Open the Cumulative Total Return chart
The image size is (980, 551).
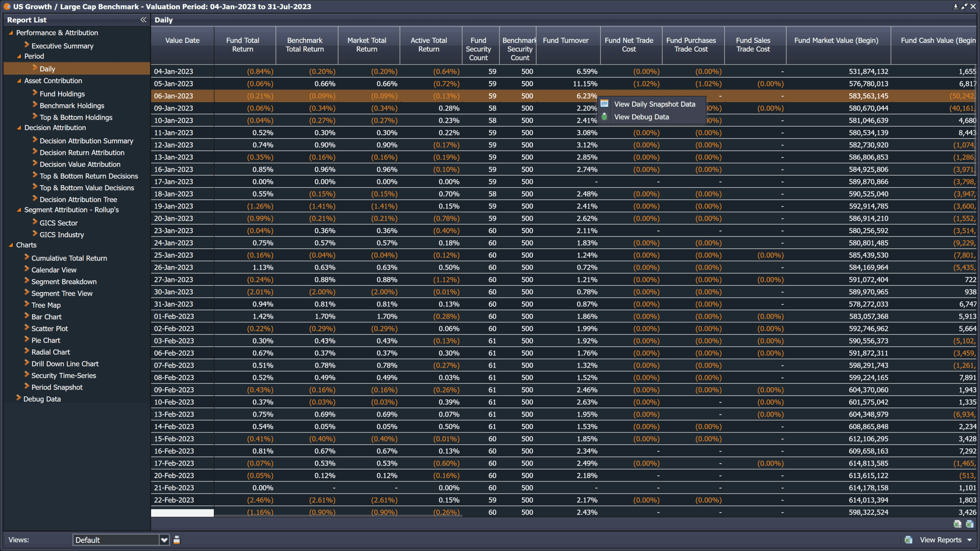tap(69, 258)
